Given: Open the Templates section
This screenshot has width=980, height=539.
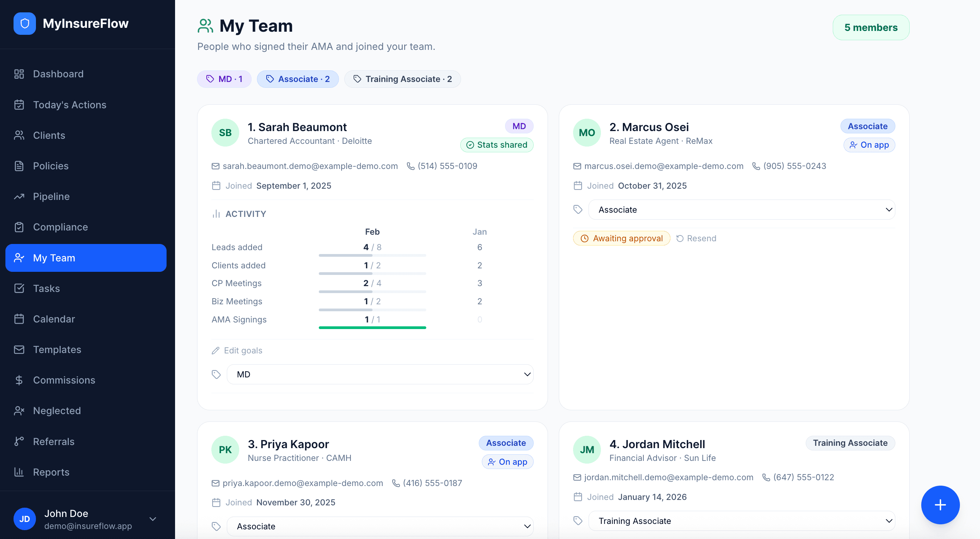Looking at the screenshot, I should pyautogui.click(x=57, y=349).
